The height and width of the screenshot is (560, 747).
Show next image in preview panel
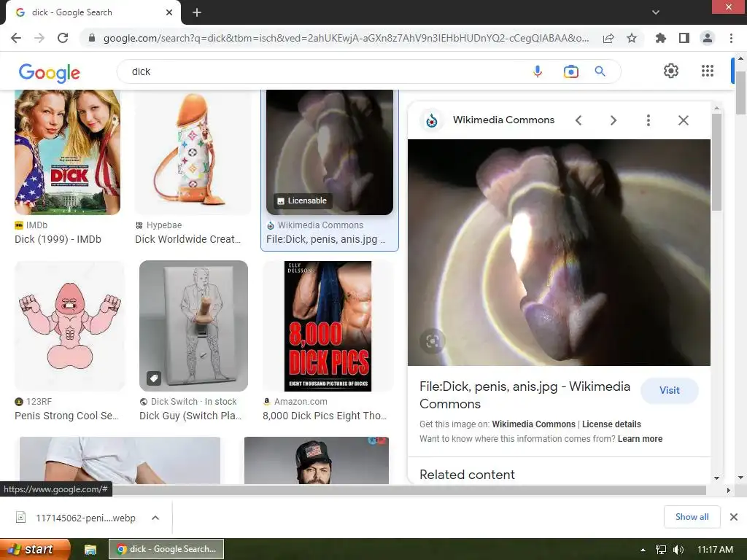pyautogui.click(x=613, y=120)
